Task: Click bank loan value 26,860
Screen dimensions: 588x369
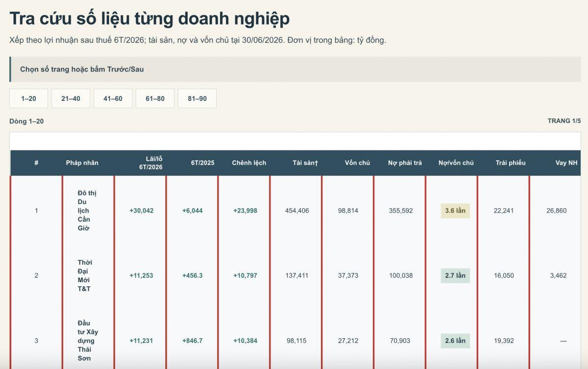Action: point(557,211)
